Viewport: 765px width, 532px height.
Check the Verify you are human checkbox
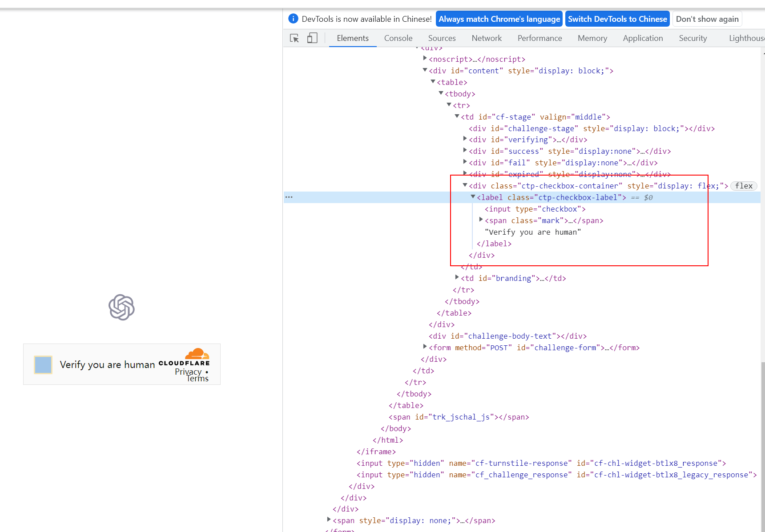(43, 364)
